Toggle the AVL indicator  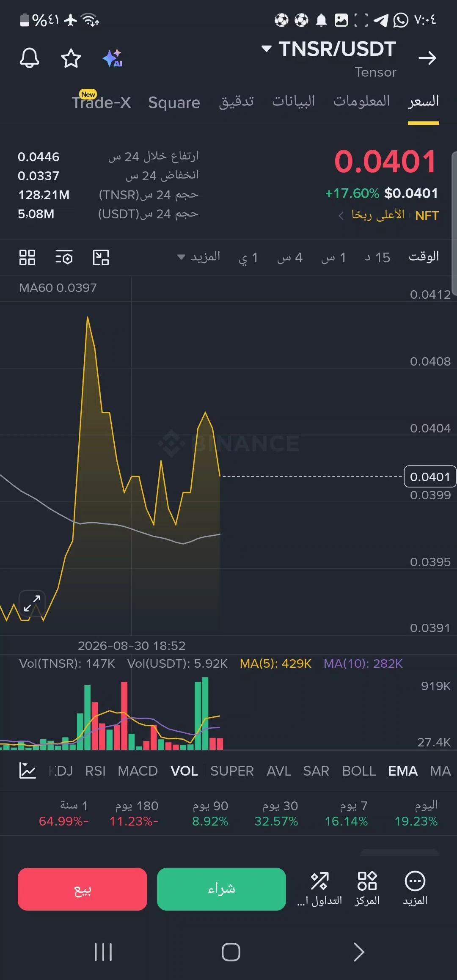279,771
